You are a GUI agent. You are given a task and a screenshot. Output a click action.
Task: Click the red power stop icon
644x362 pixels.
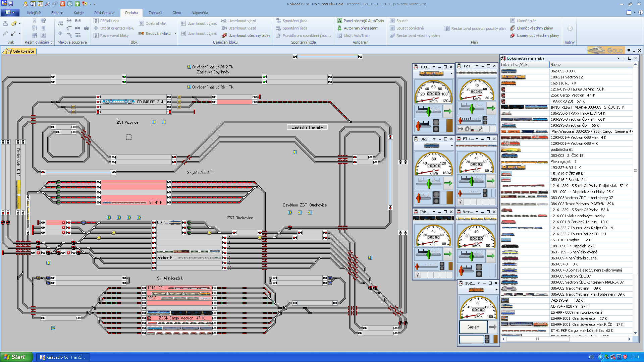[62, 4]
